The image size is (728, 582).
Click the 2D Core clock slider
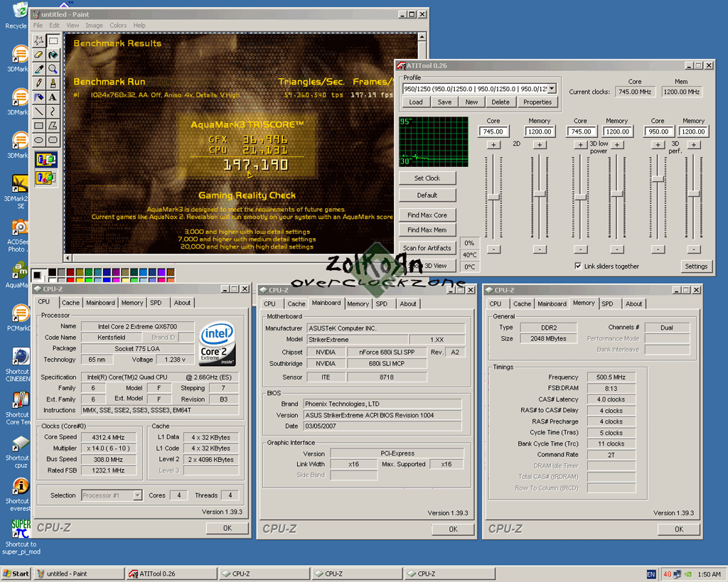pyautogui.click(x=493, y=197)
